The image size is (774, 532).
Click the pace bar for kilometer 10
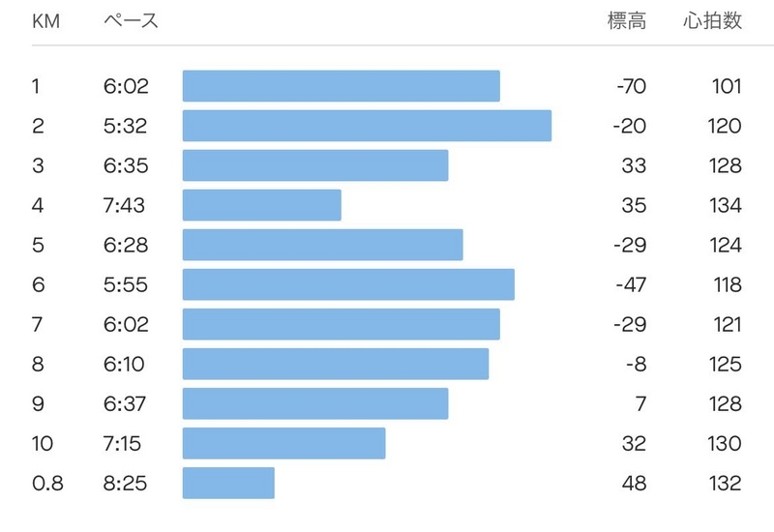click(283, 443)
